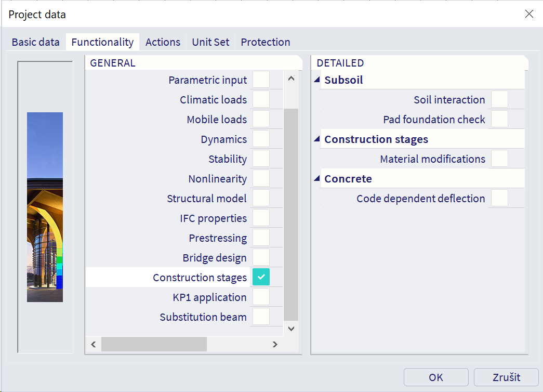The image size is (543, 392).
Task: Collapse the detailed Construction stages section
Action: (316, 138)
